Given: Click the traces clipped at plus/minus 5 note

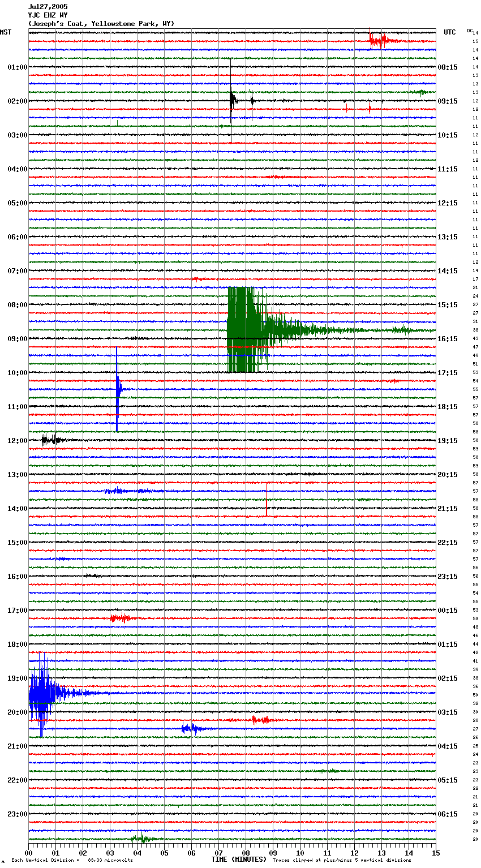Looking at the screenshot, I should [342, 861].
